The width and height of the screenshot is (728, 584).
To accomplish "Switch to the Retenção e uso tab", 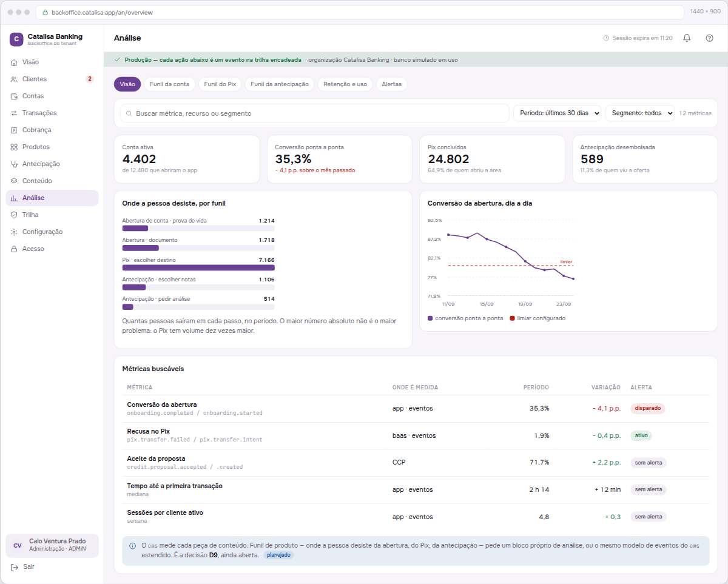I will point(345,84).
